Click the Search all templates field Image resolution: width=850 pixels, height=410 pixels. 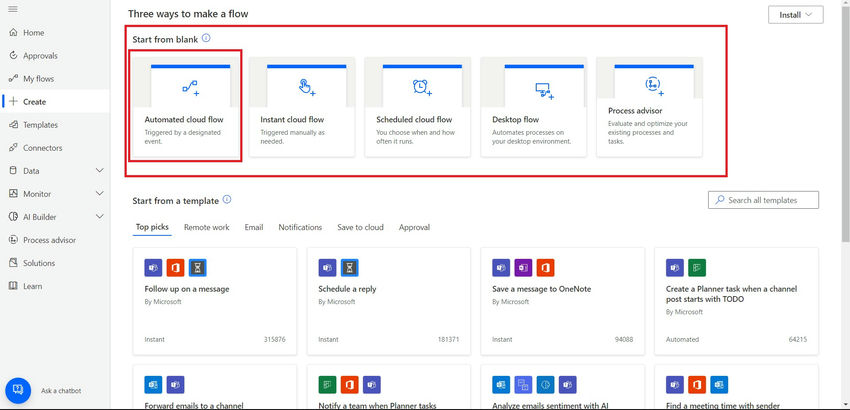pos(763,200)
